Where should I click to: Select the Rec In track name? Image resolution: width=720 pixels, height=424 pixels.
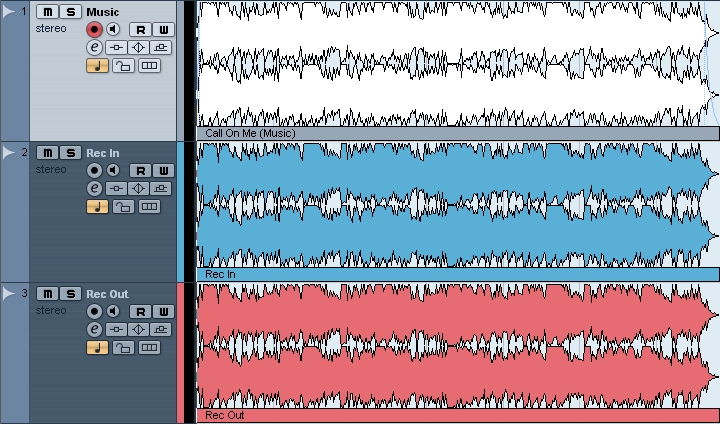pyautogui.click(x=102, y=153)
